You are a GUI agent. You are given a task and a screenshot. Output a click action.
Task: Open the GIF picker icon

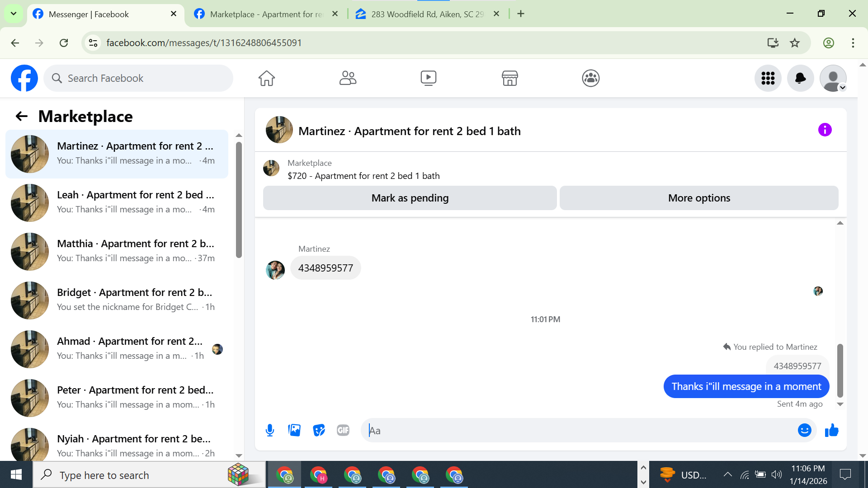pos(343,430)
